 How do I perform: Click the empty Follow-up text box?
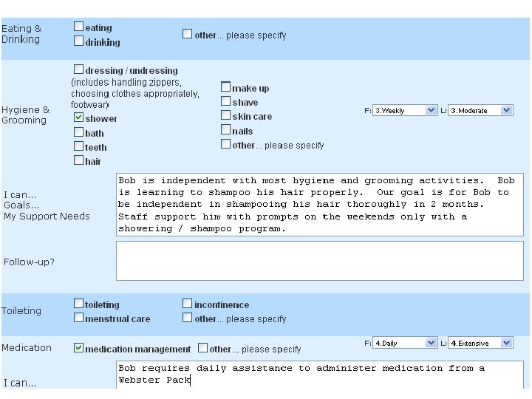320,261
